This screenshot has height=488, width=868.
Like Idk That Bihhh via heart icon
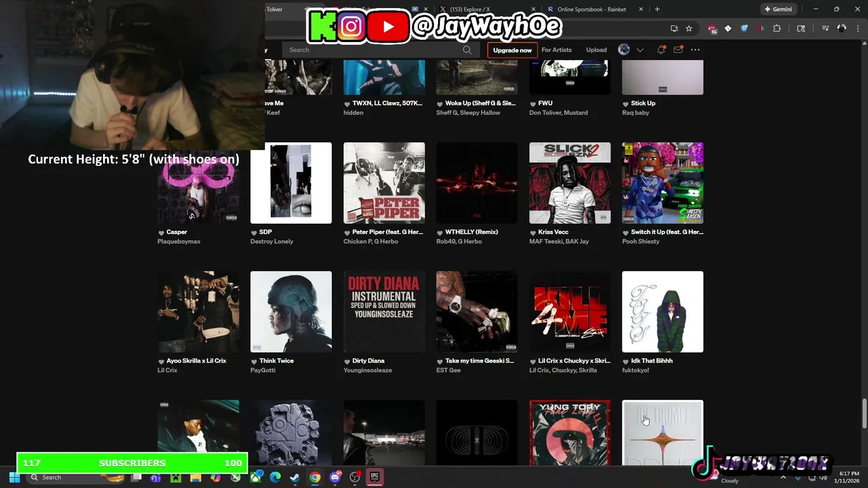coord(626,361)
